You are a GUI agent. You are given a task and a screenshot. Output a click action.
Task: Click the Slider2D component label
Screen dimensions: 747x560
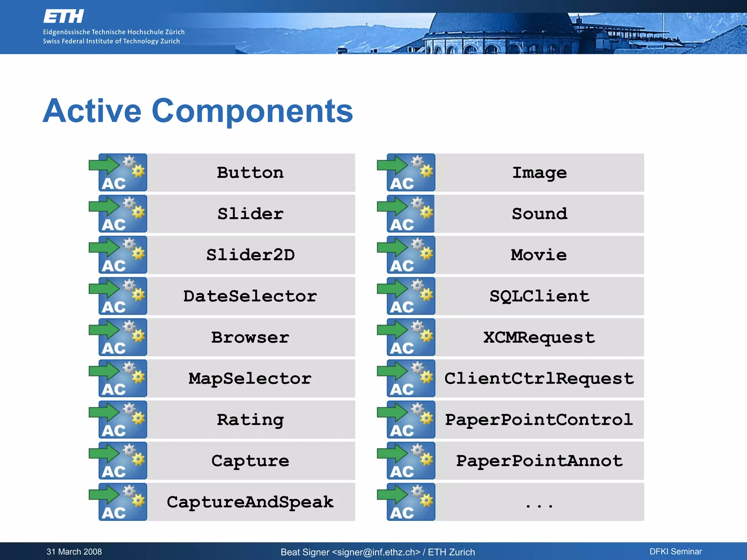click(251, 255)
